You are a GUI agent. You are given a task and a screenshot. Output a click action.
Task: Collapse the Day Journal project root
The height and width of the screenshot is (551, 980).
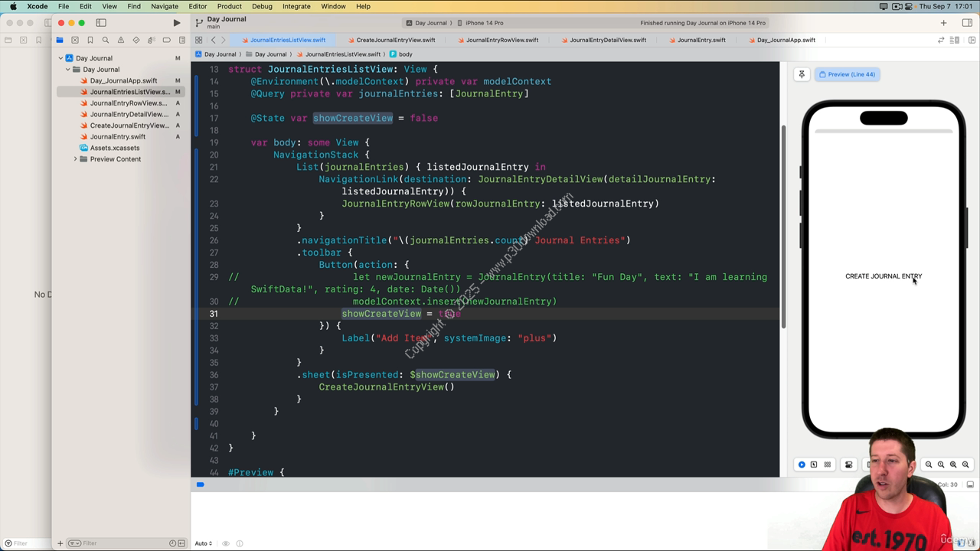60,58
